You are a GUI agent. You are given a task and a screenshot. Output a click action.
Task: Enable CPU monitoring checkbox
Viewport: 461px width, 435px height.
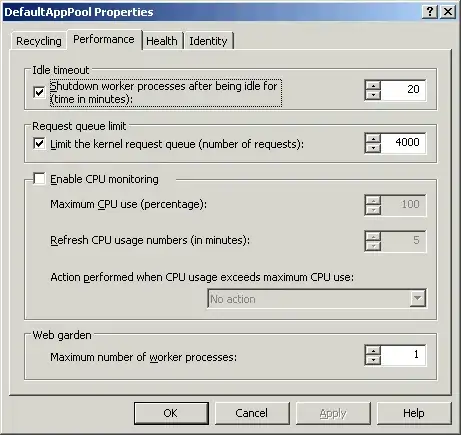(x=39, y=179)
